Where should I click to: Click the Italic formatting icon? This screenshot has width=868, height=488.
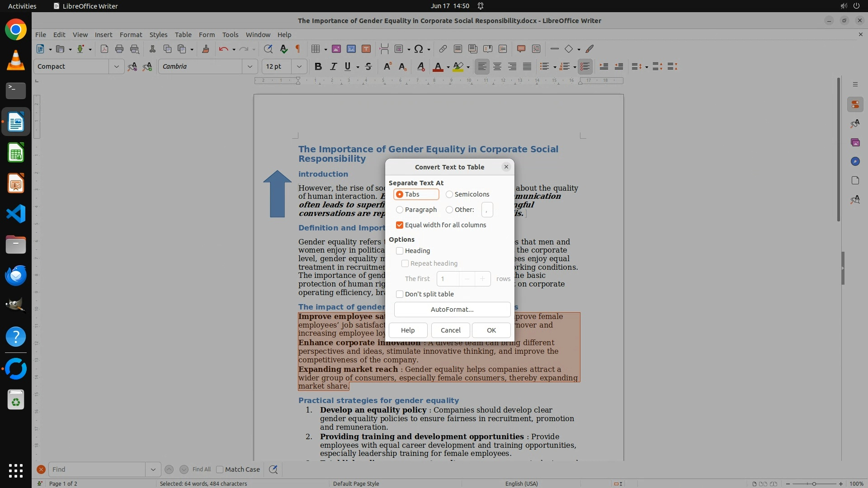(x=333, y=66)
